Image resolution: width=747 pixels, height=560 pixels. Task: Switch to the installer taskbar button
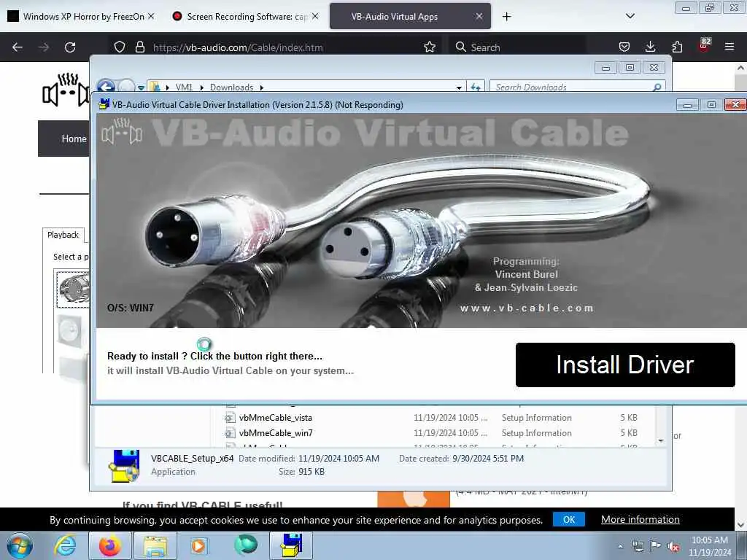point(291,545)
